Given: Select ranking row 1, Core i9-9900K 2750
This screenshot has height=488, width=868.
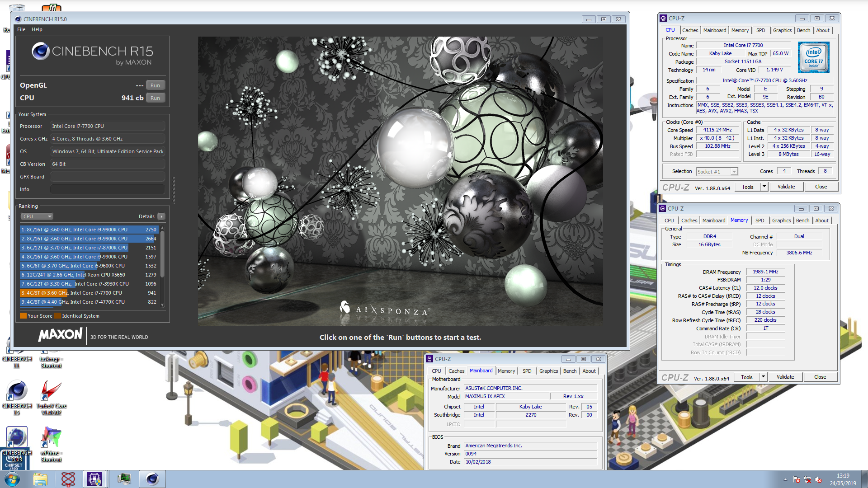Looking at the screenshot, I should click(89, 230).
